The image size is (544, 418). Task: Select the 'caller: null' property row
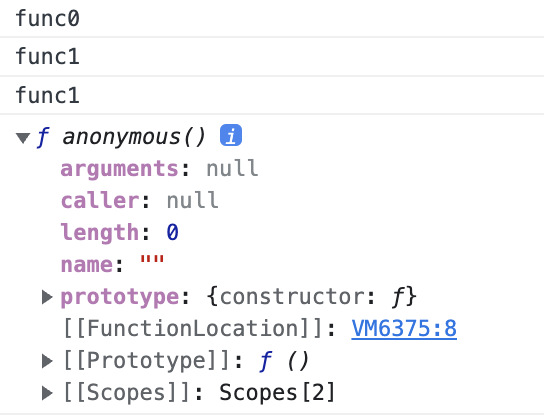[140, 201]
